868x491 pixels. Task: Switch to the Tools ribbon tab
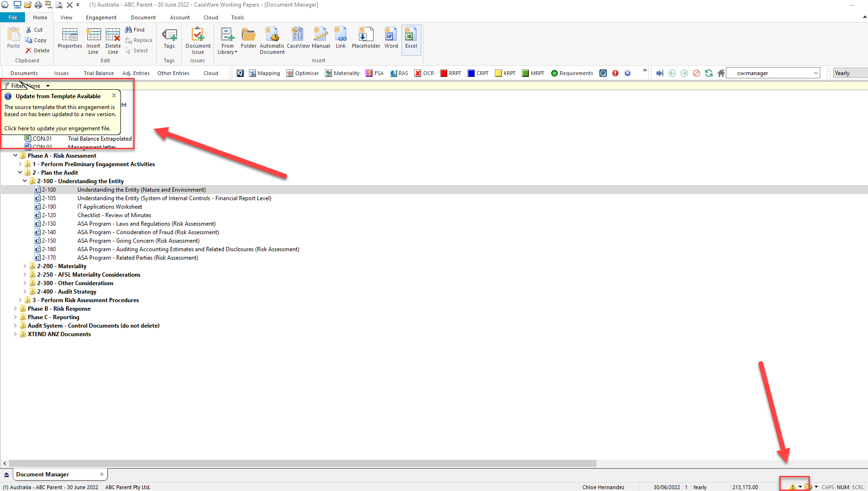coord(238,17)
